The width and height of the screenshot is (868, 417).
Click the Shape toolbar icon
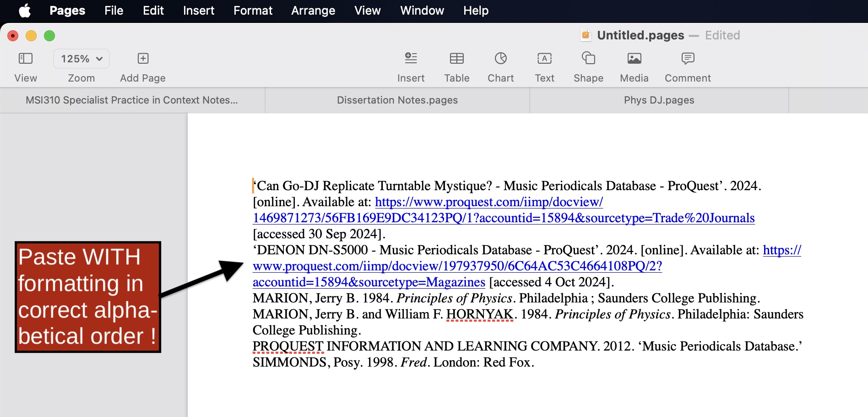click(x=588, y=59)
